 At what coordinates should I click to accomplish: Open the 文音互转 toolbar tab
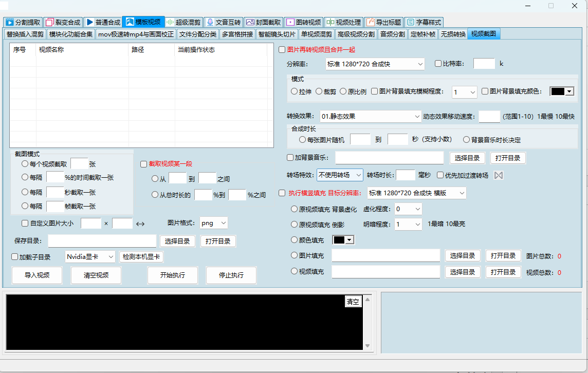tap(223, 22)
